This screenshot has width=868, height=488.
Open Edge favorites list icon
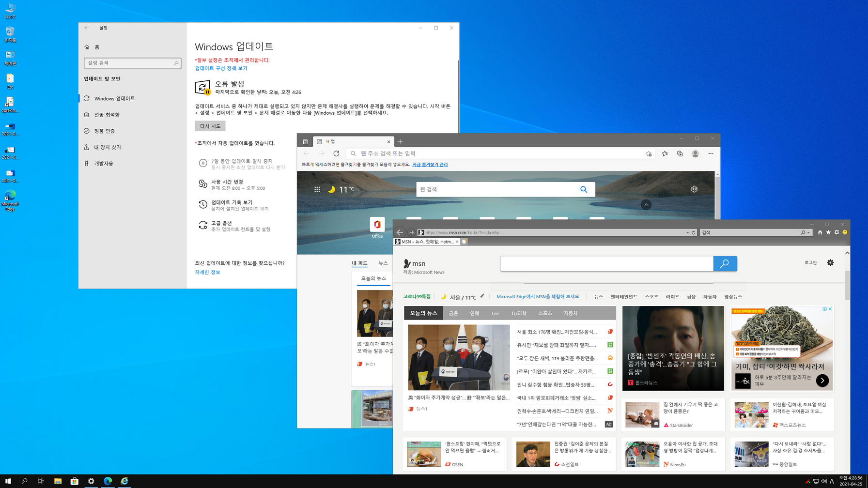[665, 153]
